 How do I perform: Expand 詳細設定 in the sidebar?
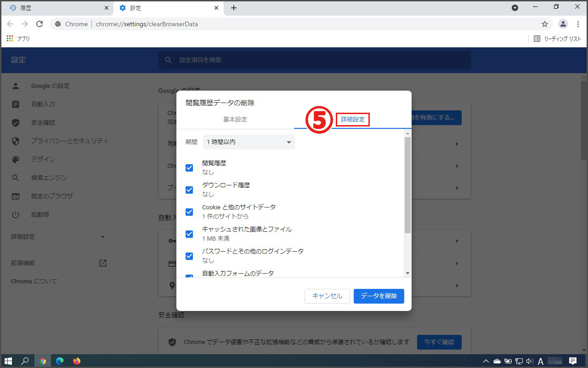58,237
